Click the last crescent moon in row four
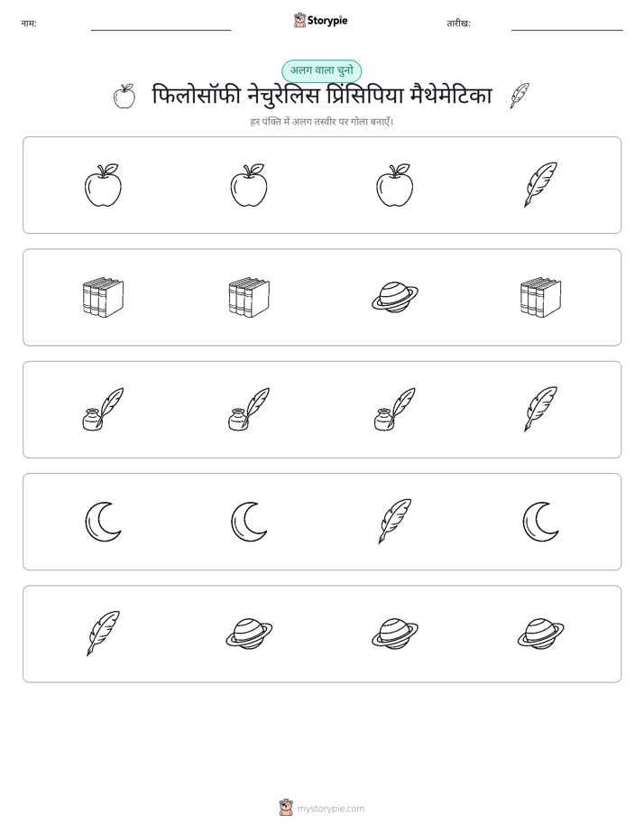The width and height of the screenshot is (644, 834). click(x=540, y=522)
